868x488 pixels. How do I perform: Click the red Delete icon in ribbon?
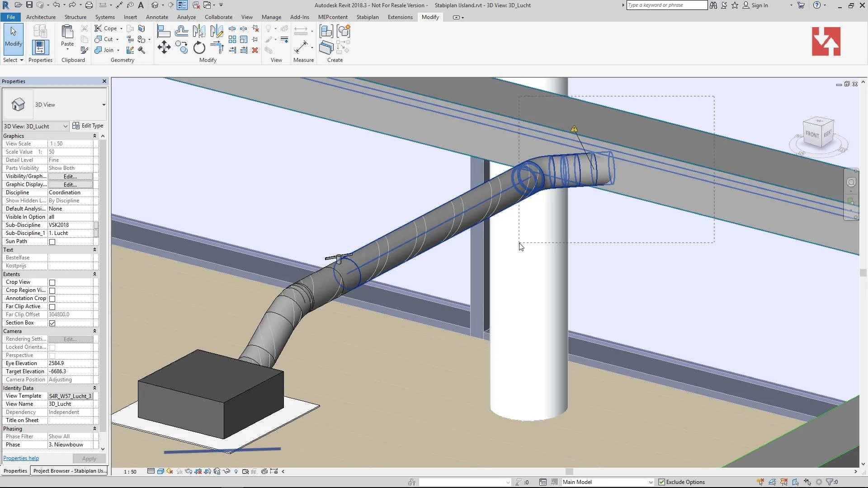point(255,50)
